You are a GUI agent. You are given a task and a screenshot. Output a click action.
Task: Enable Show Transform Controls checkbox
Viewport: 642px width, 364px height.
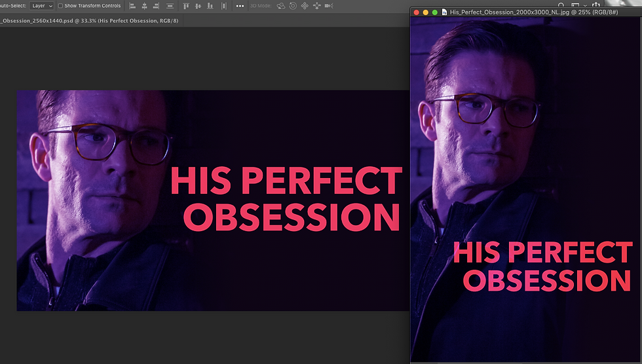point(60,6)
